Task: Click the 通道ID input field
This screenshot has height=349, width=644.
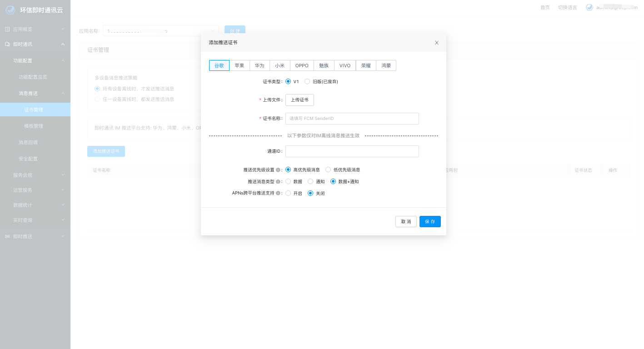Action: (352, 151)
